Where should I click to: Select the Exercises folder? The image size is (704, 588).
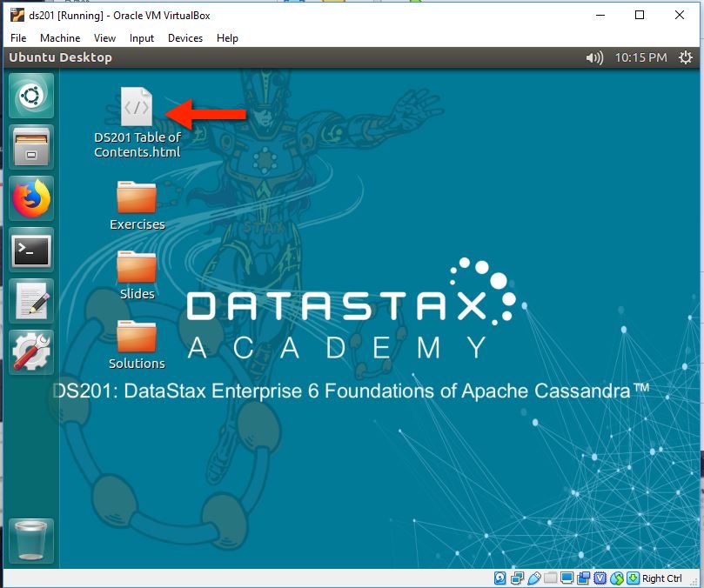pos(137,205)
